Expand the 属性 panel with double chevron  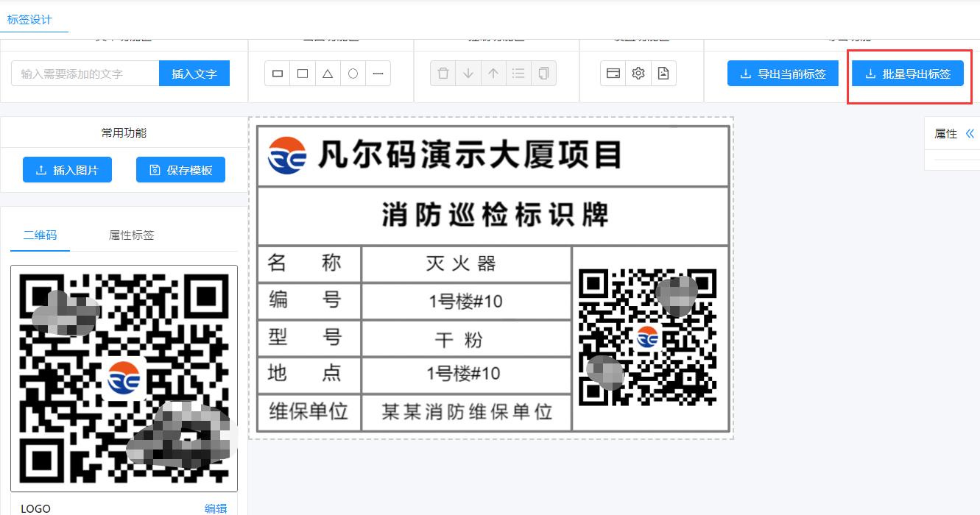970,133
